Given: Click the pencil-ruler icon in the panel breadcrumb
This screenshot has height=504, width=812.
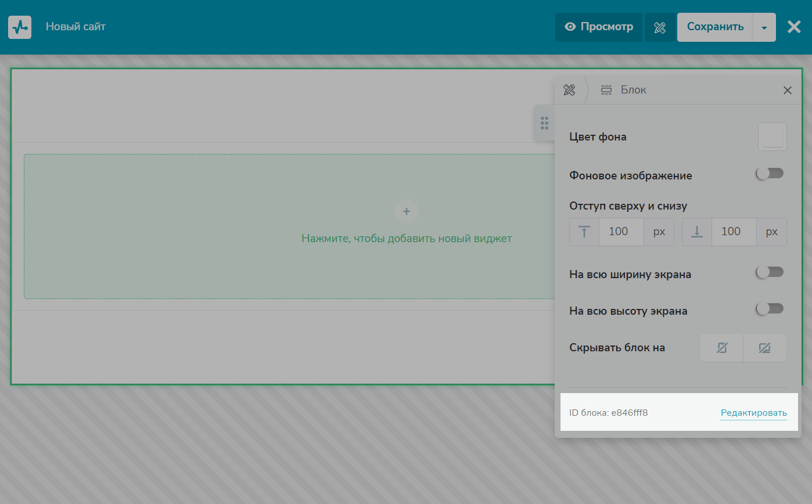Looking at the screenshot, I should tap(569, 90).
